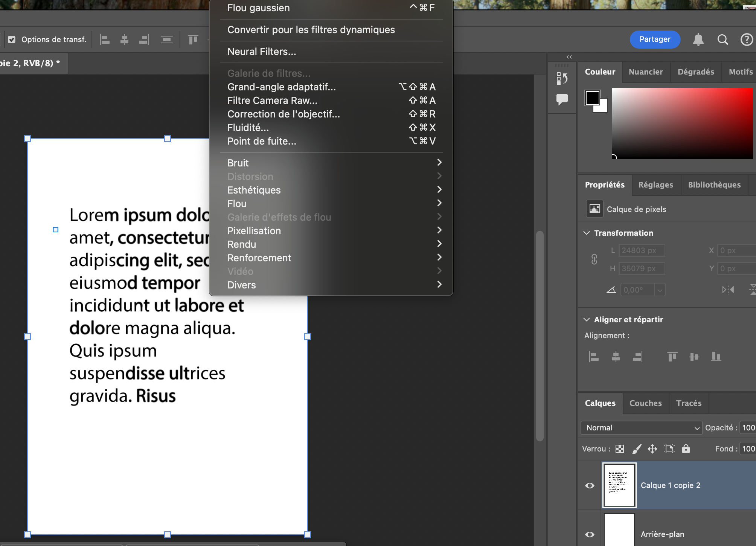The height and width of the screenshot is (546, 756).
Task: Switch to the Couches tab
Action: (645, 403)
